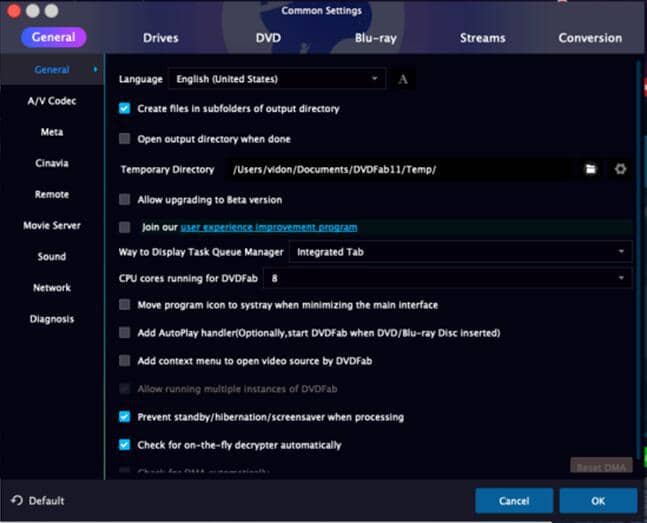This screenshot has height=523, width=647.
Task: Enable Move program icon to systray checkbox
Action: pyautogui.click(x=124, y=305)
